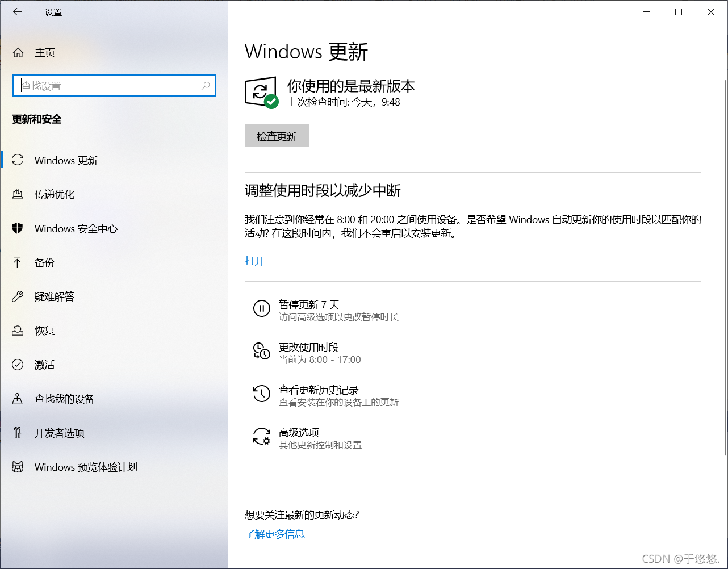The image size is (728, 569).
Task: Click the person-locate icon for 查找我的设备
Action: [18, 399]
